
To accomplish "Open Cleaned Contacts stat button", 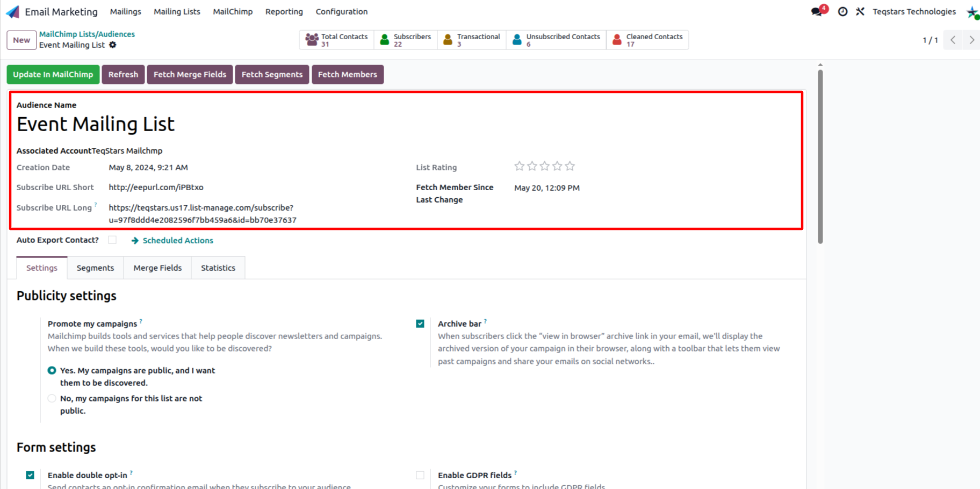I will (647, 40).
